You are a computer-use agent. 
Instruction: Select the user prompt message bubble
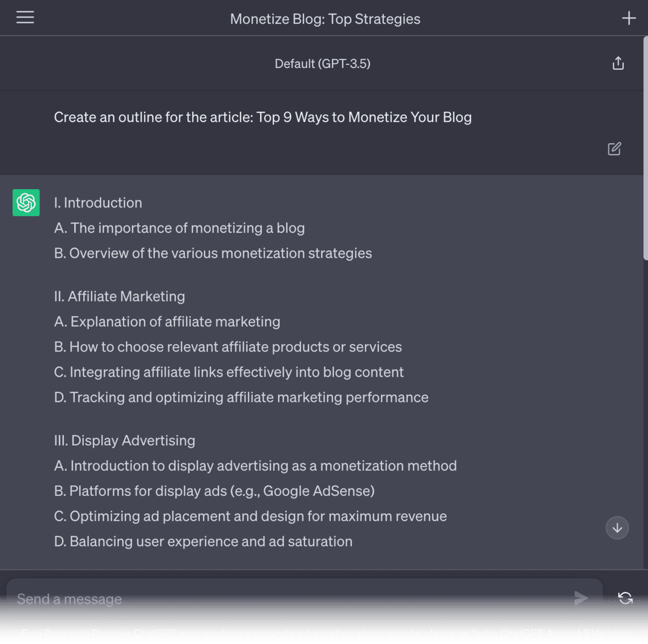pos(263,117)
